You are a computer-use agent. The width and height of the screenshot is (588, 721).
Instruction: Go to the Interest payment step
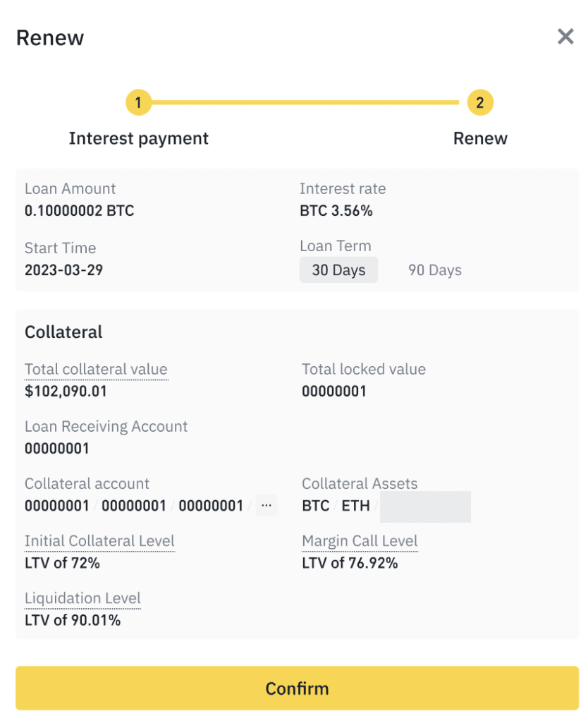click(138, 138)
